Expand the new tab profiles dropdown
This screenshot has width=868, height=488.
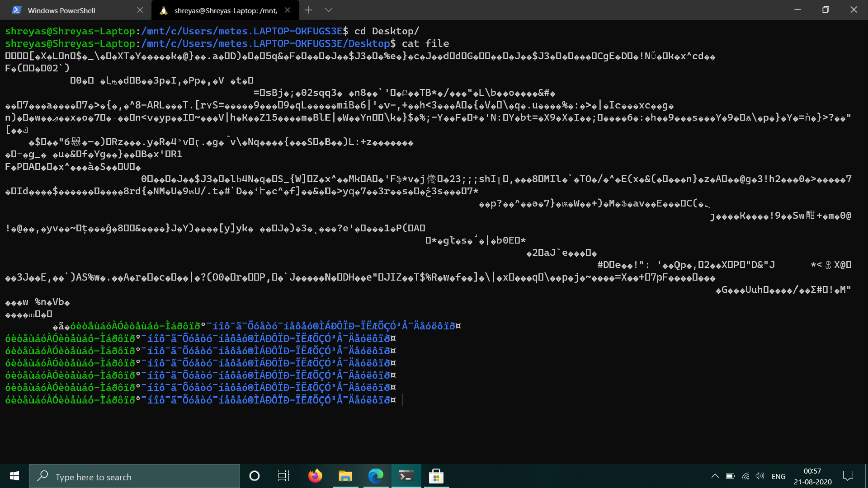click(329, 10)
